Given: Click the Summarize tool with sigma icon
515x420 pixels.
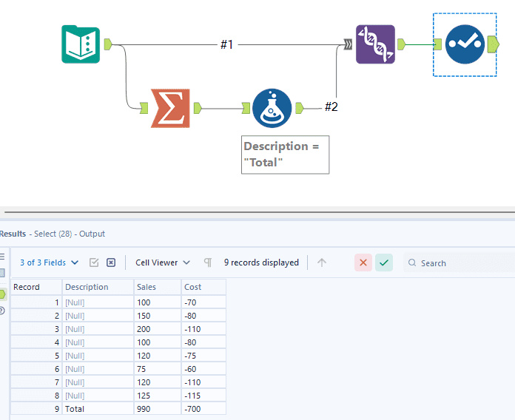Looking at the screenshot, I should click(169, 108).
